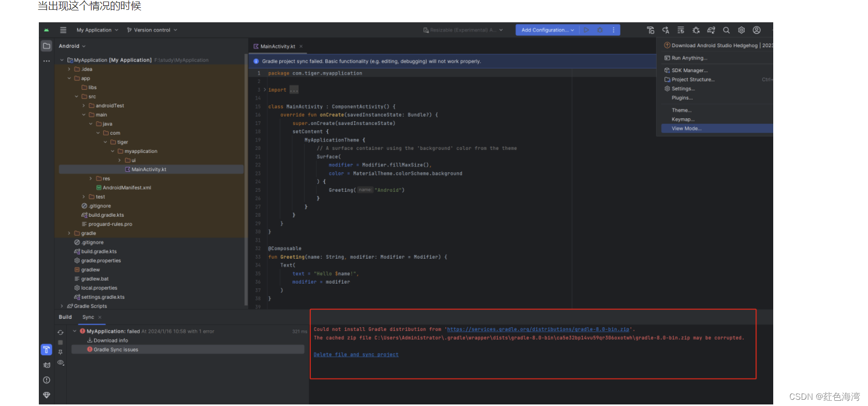Select MainActivity.kt in project tree
This screenshot has width=868, height=406.
pos(151,170)
